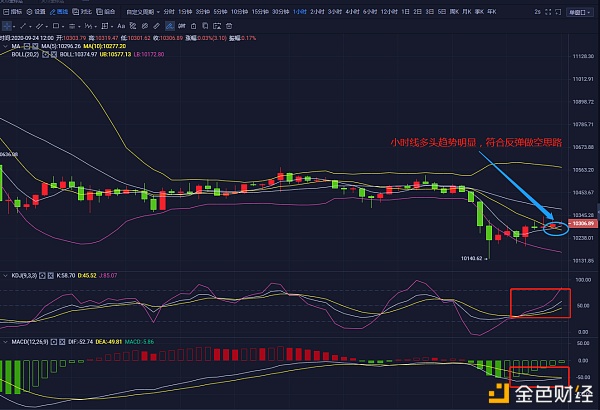Select the measurement grid tool
The width and height of the screenshot is (600, 410).
coord(104,26)
